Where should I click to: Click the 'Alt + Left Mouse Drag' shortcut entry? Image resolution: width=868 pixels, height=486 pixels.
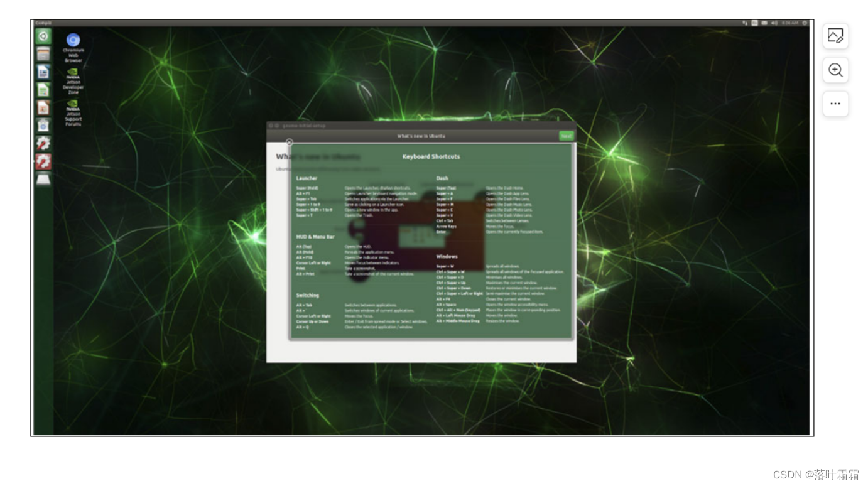(x=455, y=315)
